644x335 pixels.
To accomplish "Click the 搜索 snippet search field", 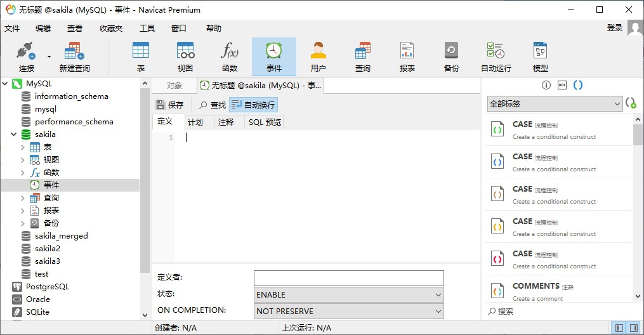I will pos(558,311).
